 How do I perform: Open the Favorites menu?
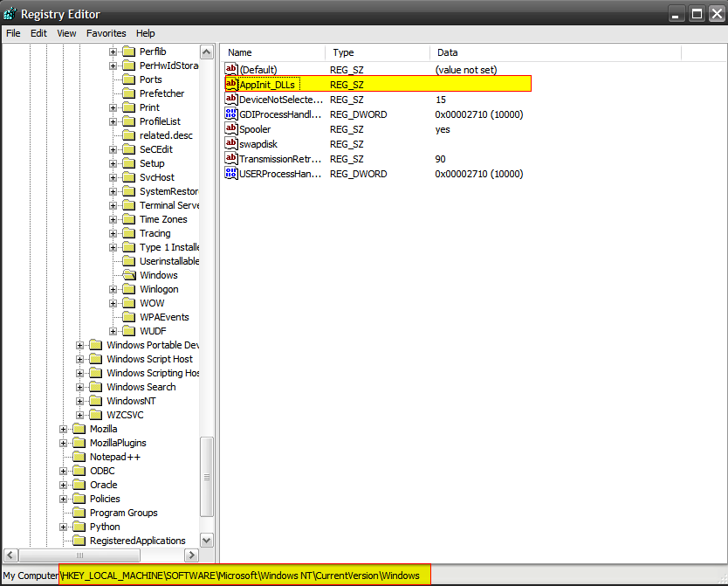pyautogui.click(x=106, y=33)
